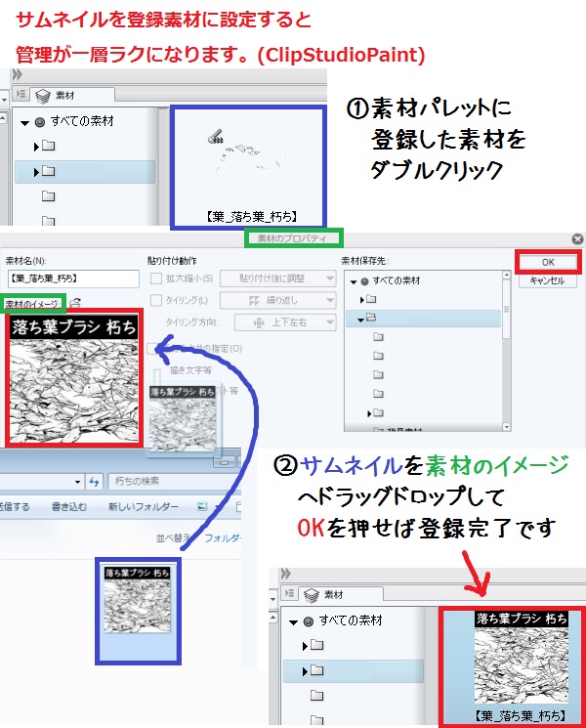The width and height of the screenshot is (586, 728).
Task: Expand the highlighted folder in upper palette
Action: coord(36,172)
